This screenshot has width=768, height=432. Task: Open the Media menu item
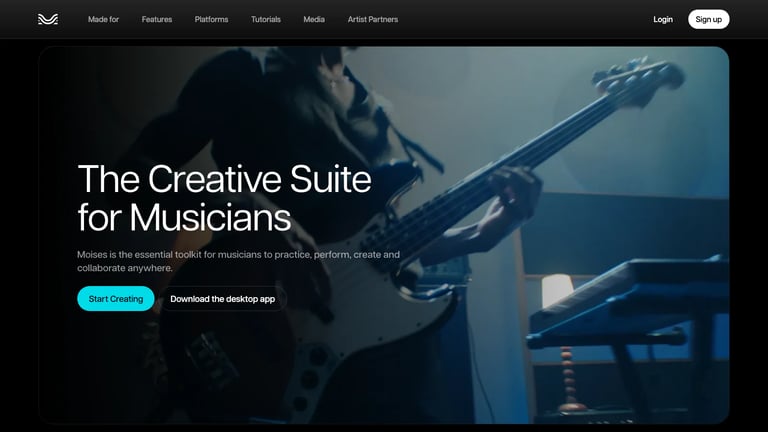click(x=314, y=20)
